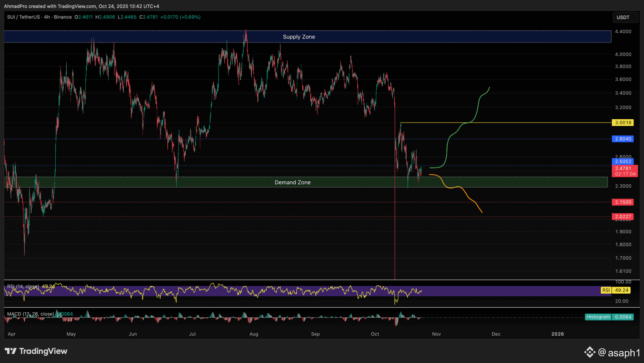Click the blue 2.5052 price label
This screenshot has height=363, width=644.
623,162
